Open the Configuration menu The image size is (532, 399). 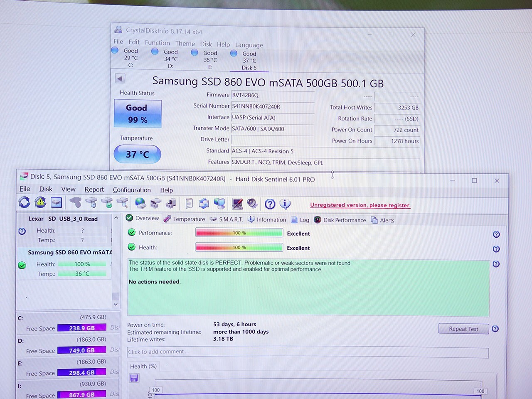(x=132, y=190)
